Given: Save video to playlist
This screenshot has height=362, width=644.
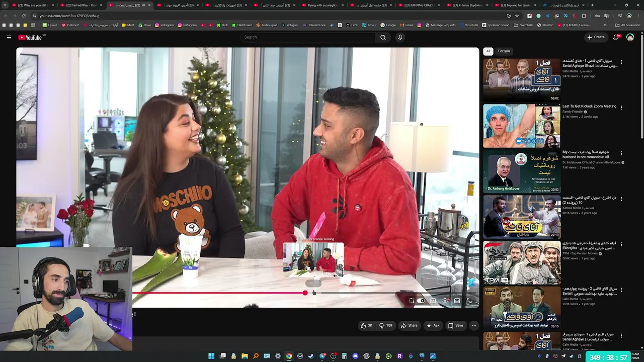Looking at the screenshot, I should tap(455, 326).
